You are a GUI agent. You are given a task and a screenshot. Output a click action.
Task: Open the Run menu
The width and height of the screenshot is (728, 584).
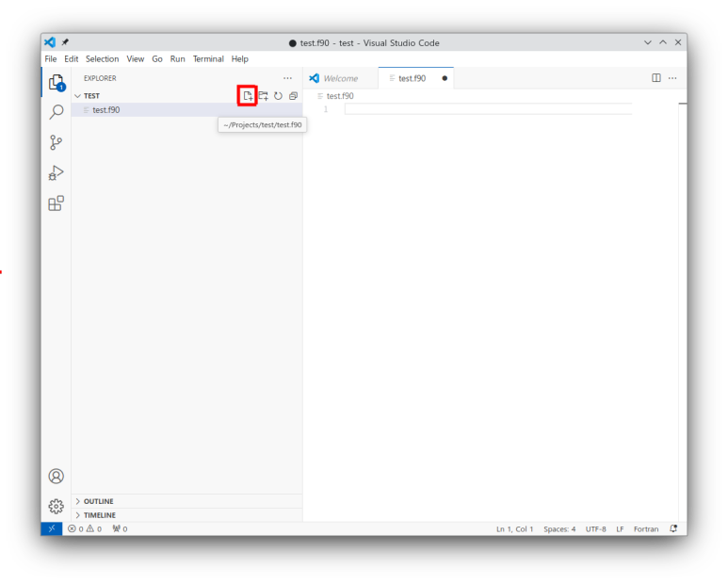tap(177, 59)
